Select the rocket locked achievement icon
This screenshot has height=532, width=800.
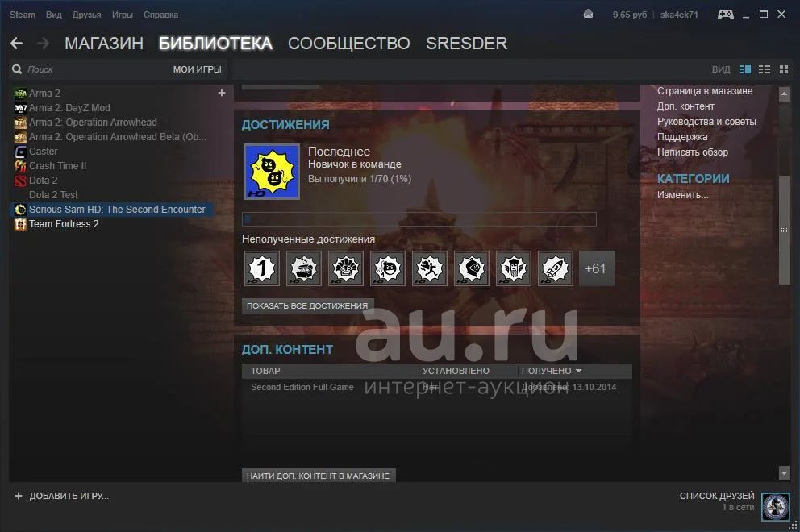[555, 268]
